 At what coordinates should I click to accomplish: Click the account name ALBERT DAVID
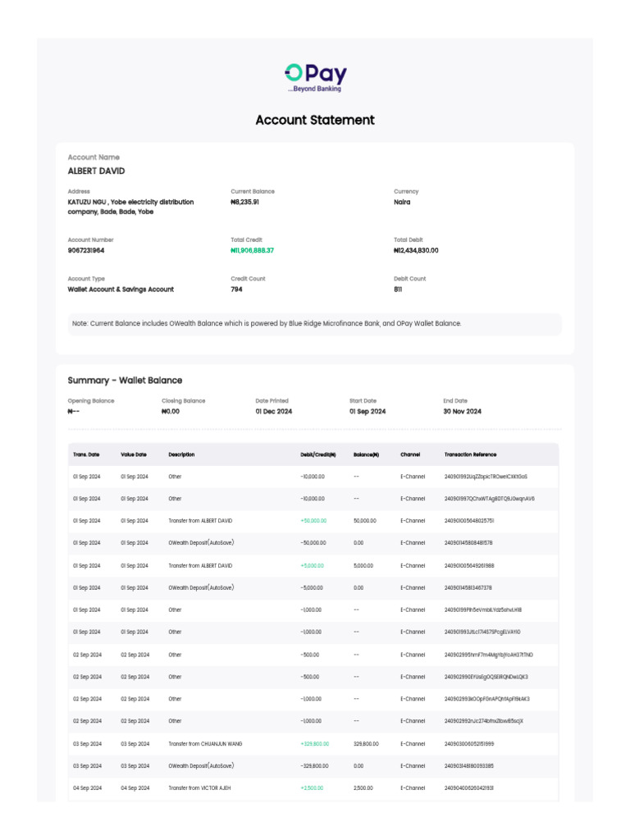pyautogui.click(x=97, y=171)
